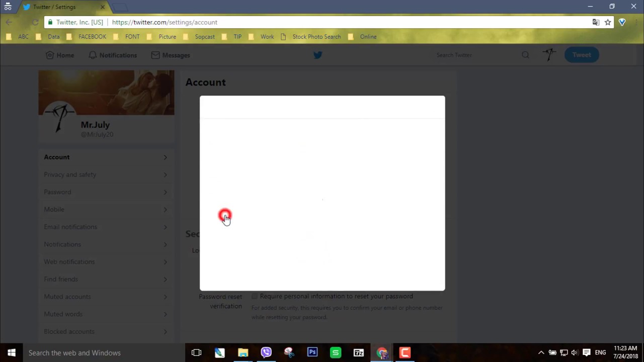Bookmark this page with star icon
Image resolution: width=644 pixels, height=362 pixels.
608,22
